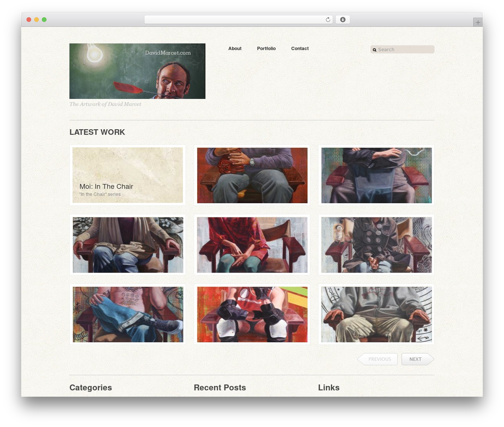Screen dimensions: 504x427
Task: Click the green maximize window button
Action: (x=44, y=20)
